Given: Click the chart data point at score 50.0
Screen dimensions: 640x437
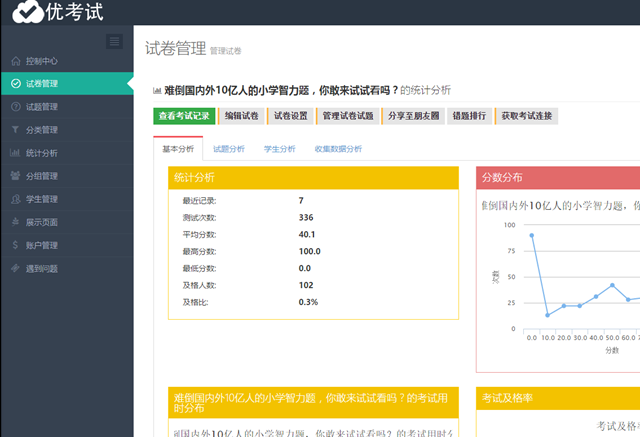Looking at the screenshot, I should 612,285.
